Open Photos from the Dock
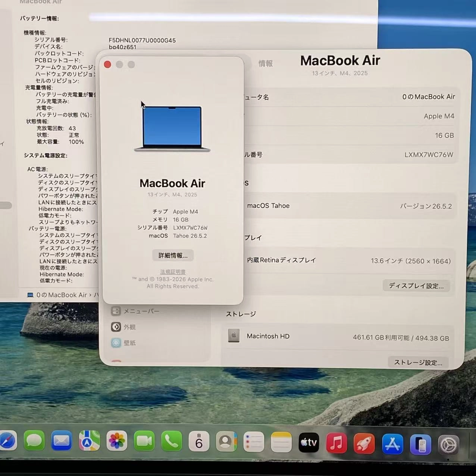 (117, 441)
